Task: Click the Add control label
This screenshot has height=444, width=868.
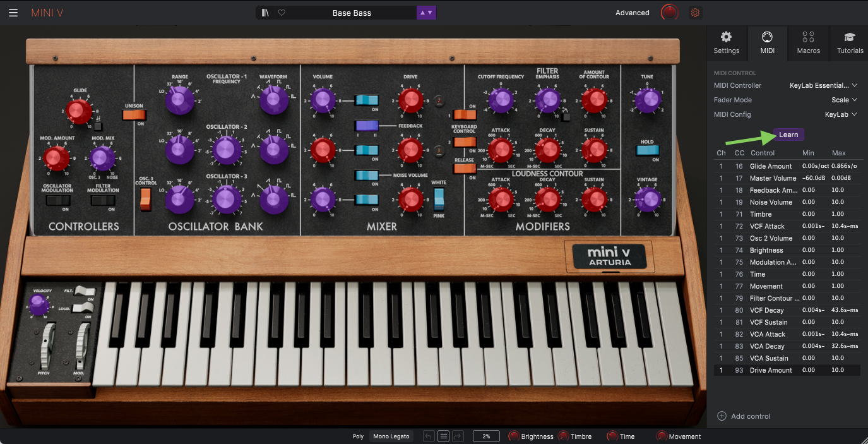Action: (751, 416)
